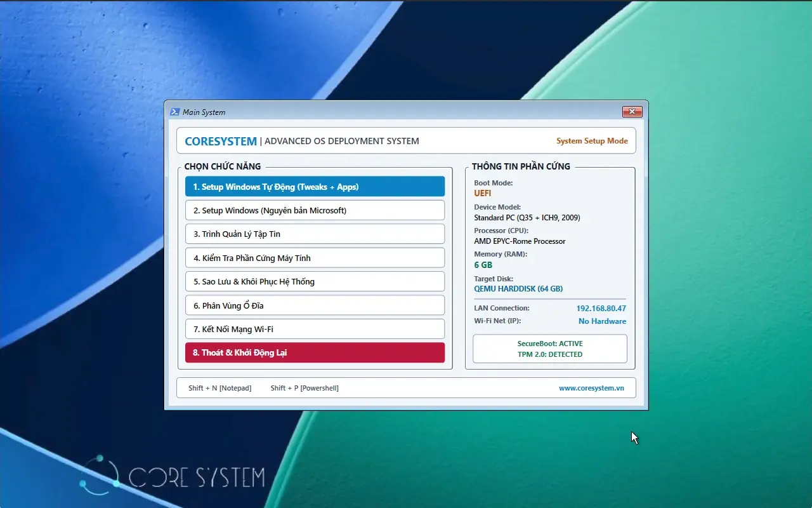Open Trình Quản Lý Tập Tin

click(315, 234)
